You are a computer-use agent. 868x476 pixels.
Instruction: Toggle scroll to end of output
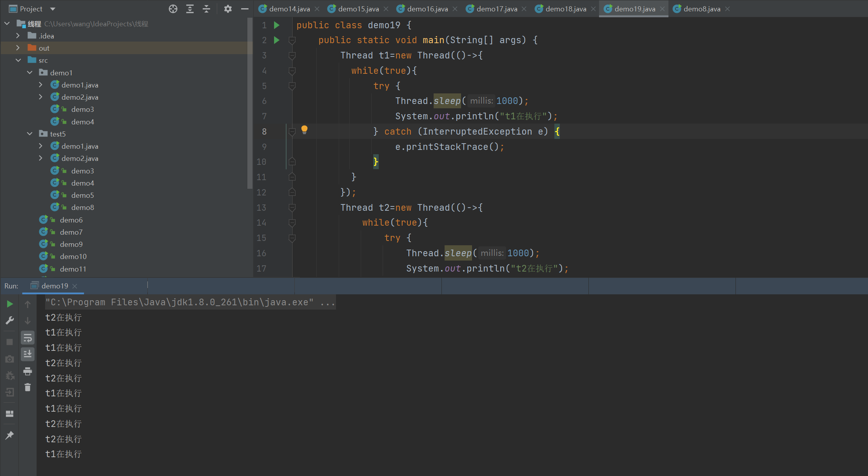coord(27,354)
